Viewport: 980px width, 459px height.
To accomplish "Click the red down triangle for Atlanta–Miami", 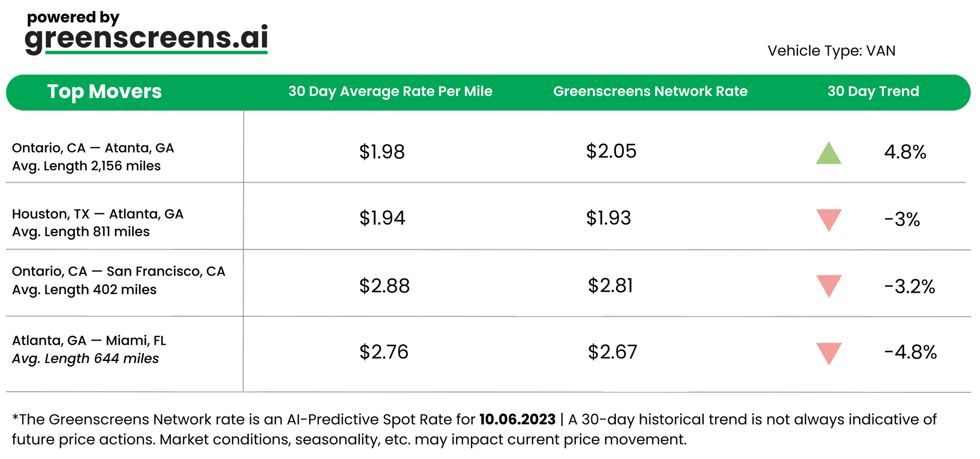I will point(829,352).
